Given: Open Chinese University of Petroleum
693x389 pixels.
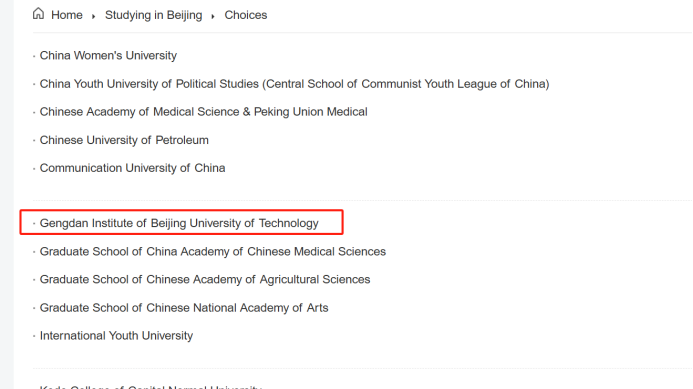Looking at the screenshot, I should pyautogui.click(x=124, y=140).
